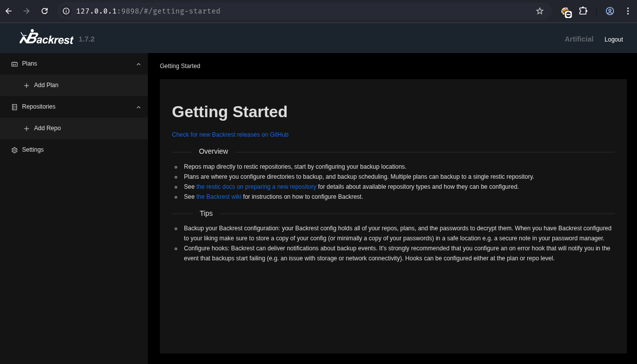
Task: Open Settings from the sidebar menu
Action: click(x=33, y=150)
